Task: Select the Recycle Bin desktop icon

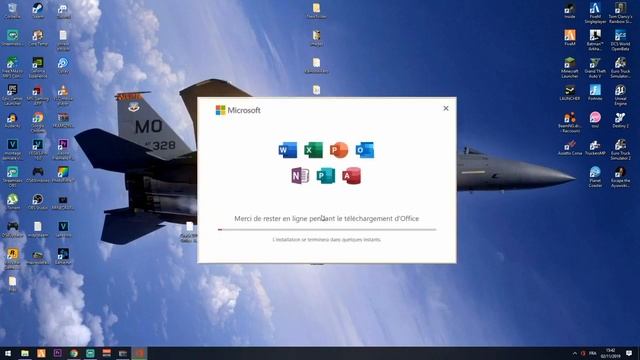Action: (12, 11)
